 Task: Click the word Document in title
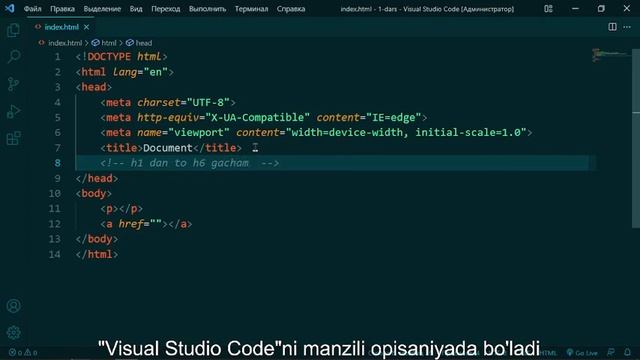click(x=168, y=148)
